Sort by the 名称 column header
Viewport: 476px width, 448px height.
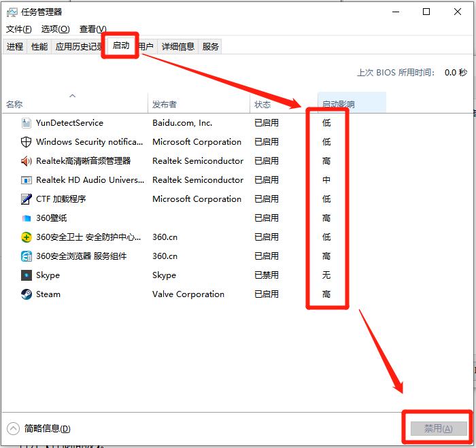click(x=75, y=103)
